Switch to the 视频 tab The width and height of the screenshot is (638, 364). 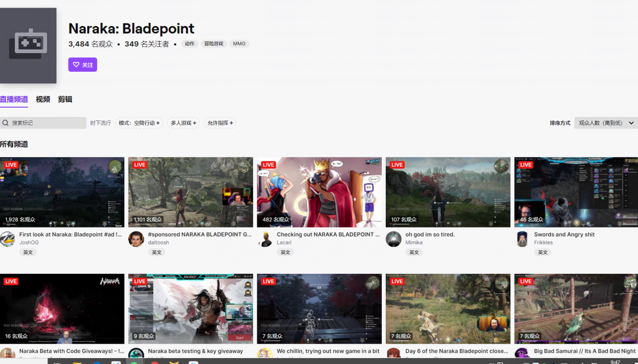coord(43,99)
